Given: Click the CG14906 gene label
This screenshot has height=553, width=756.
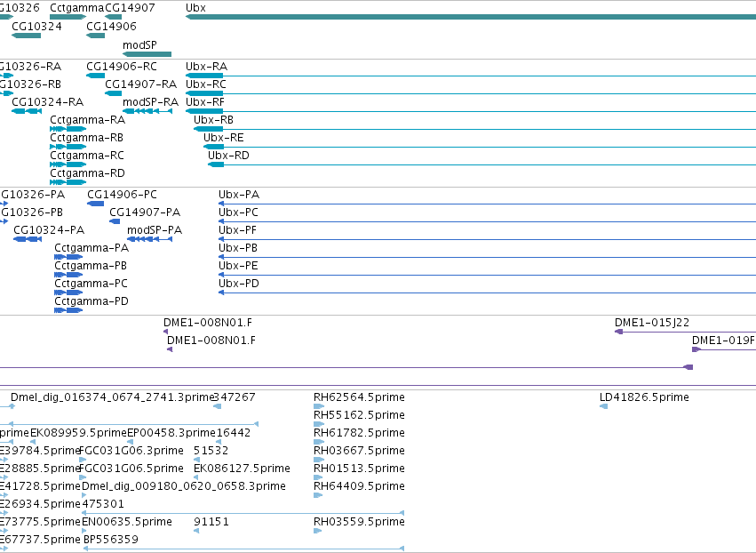Looking at the screenshot, I should click(111, 26).
